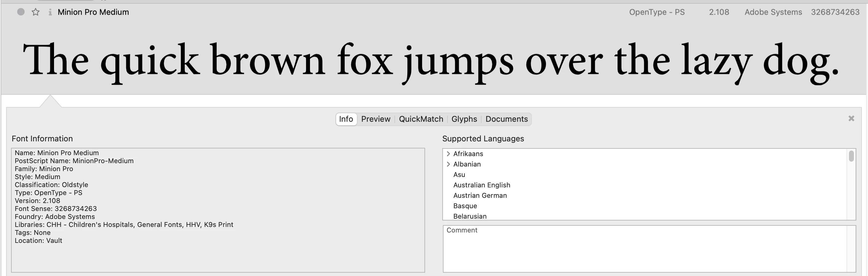This screenshot has height=276, width=868.
Task: Open the QuickMatch tab
Action: (421, 119)
